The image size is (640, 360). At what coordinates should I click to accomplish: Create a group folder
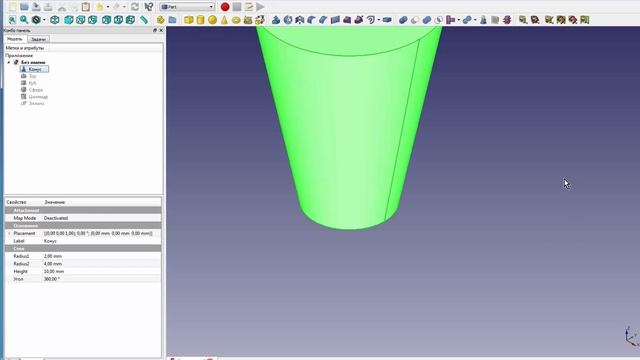pyautogui.click(x=173, y=20)
